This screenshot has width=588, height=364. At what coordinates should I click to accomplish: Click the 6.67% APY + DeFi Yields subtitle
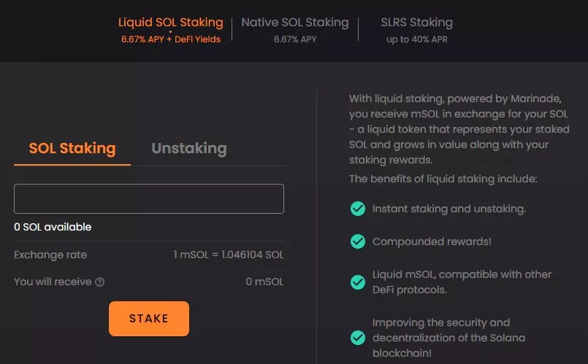point(171,39)
